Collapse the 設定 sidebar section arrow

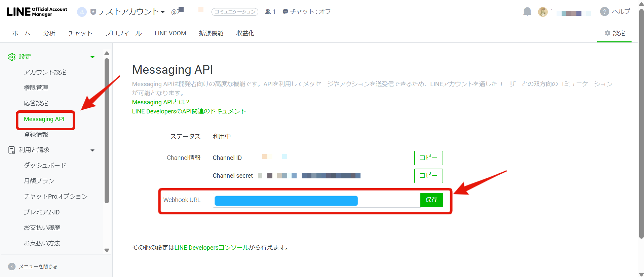(x=92, y=57)
